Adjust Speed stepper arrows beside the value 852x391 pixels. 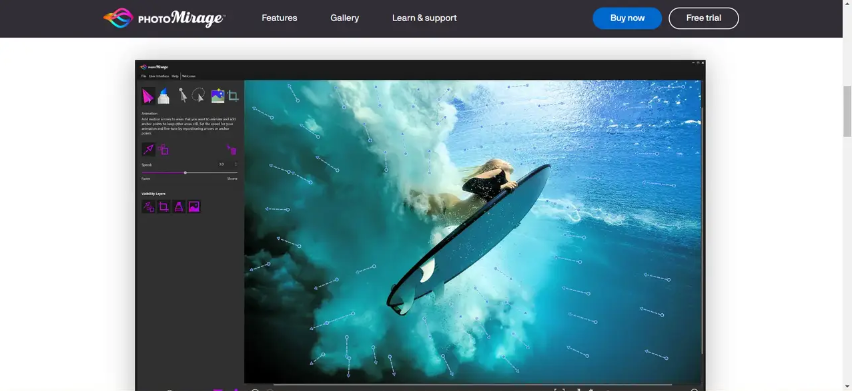tap(236, 164)
